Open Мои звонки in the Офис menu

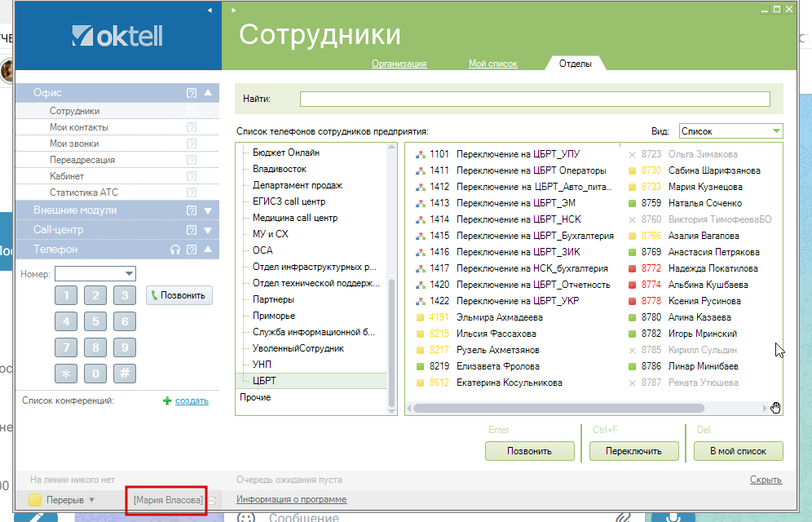[x=74, y=144]
